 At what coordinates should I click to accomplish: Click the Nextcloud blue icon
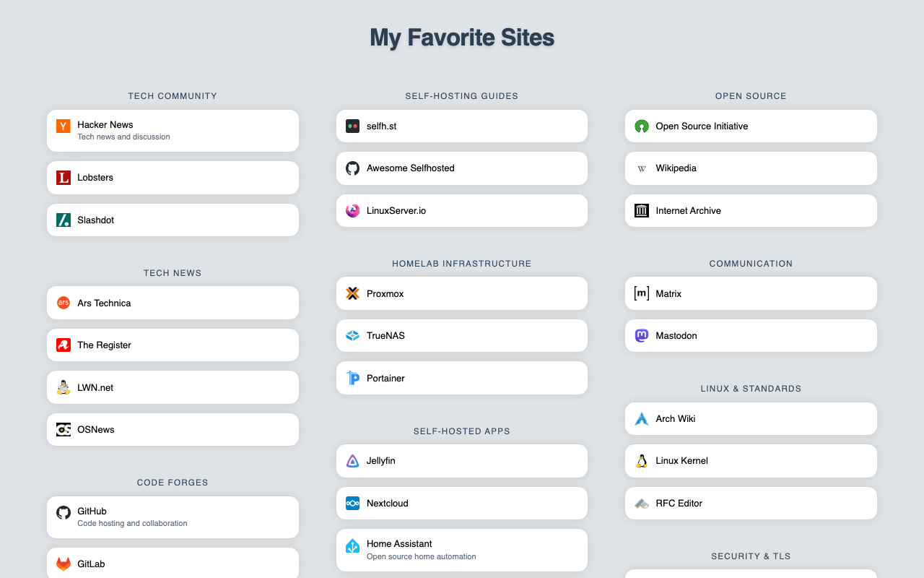(x=352, y=503)
